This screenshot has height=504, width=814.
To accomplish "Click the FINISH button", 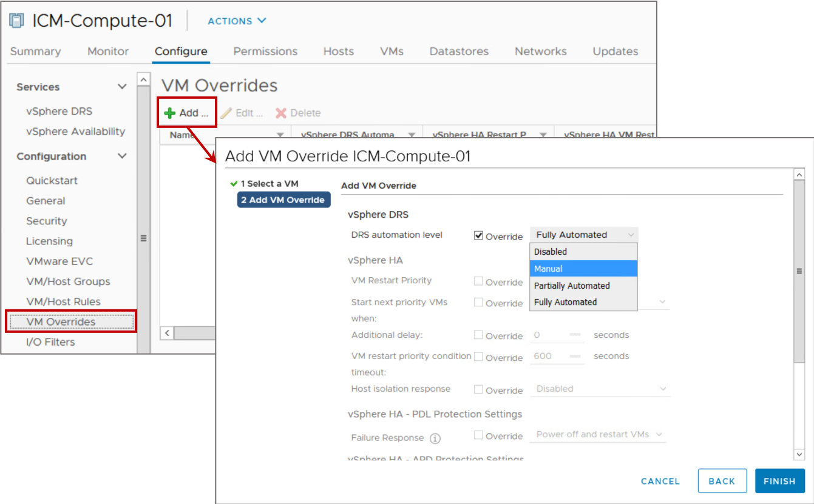I will click(780, 481).
